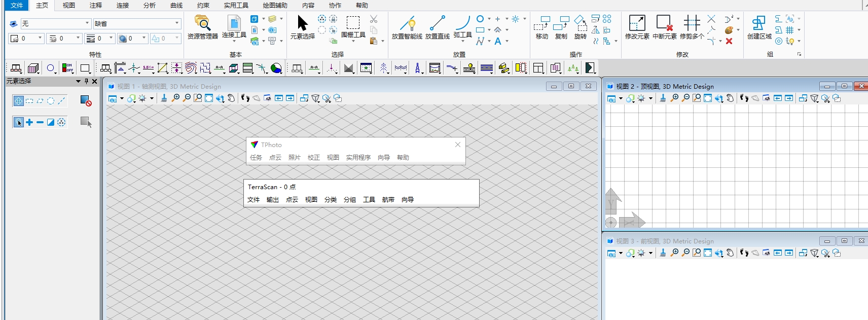This screenshot has width=868, height=320.
Task: Click zoom out icon in 视图 1 toolbar
Action: tap(187, 98)
